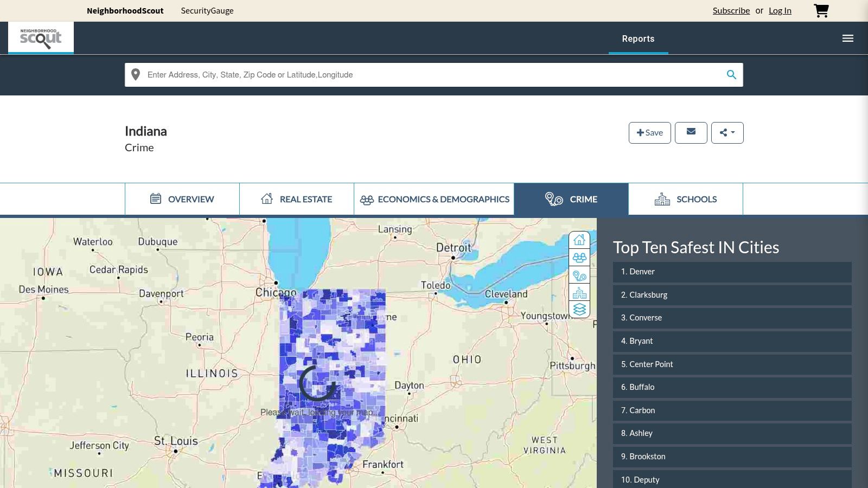Open the shopping cart icon
868x488 pixels.
[x=821, y=11]
